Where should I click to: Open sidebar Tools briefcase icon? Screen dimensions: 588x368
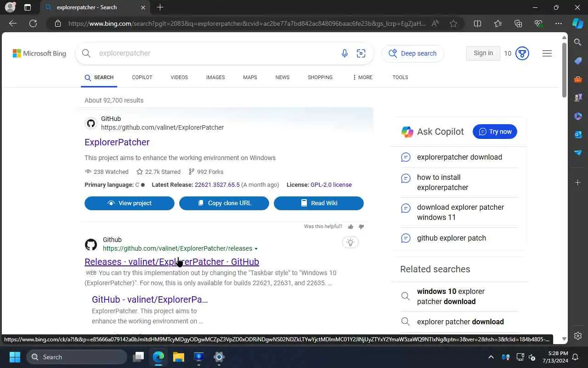point(578,79)
